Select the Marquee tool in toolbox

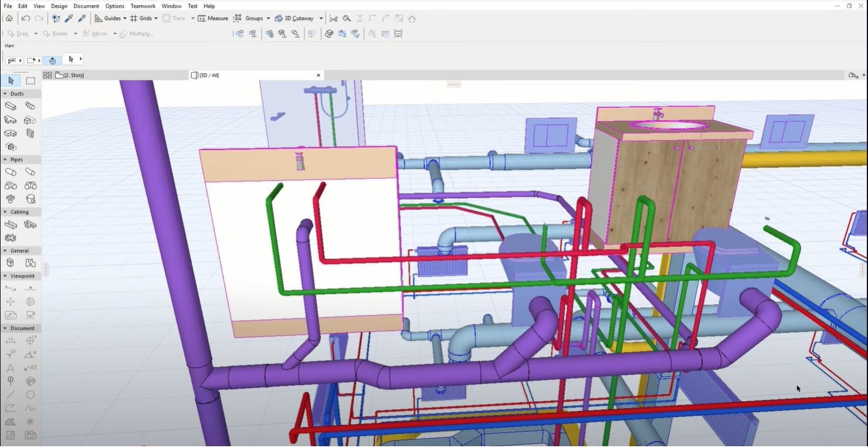tap(30, 81)
